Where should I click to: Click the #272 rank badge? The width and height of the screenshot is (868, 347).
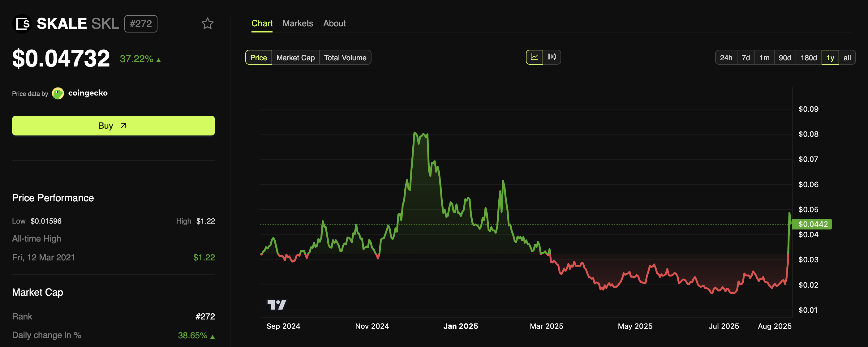[x=140, y=24]
